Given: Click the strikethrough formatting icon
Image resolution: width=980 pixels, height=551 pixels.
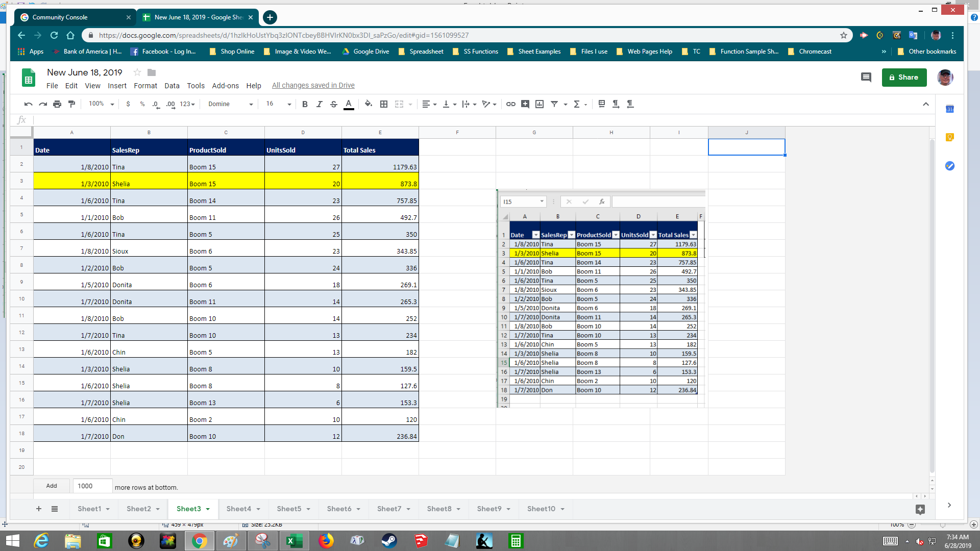Looking at the screenshot, I should (x=334, y=104).
